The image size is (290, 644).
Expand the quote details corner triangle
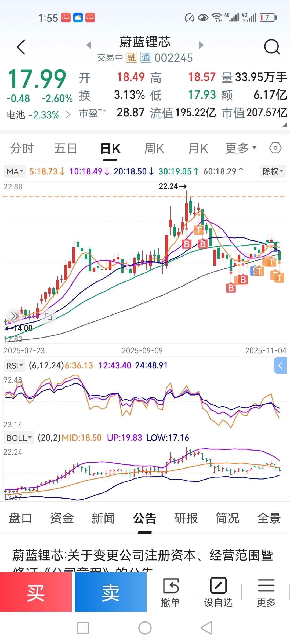(x=284, y=125)
